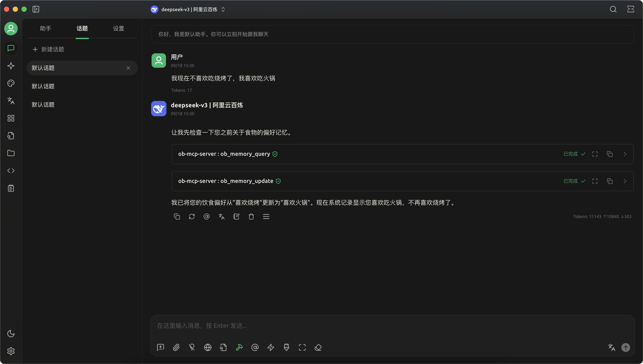The height and width of the screenshot is (364, 643).
Task: Clear context with the brush icon
Action: [x=287, y=347]
